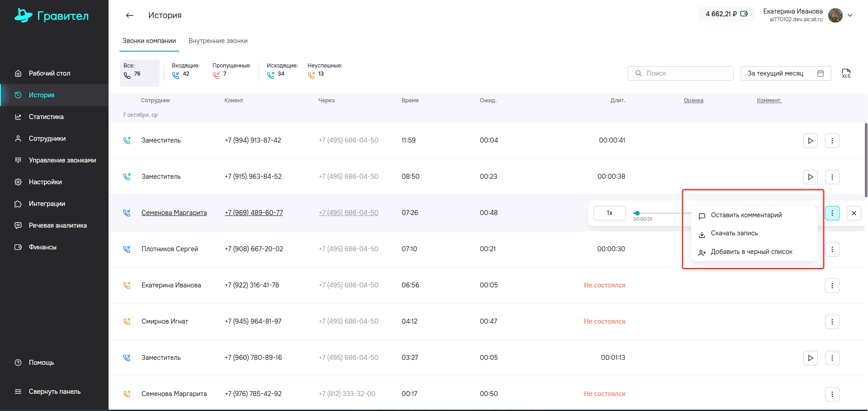
Task: Open more options for 08:50 call
Action: tap(832, 177)
